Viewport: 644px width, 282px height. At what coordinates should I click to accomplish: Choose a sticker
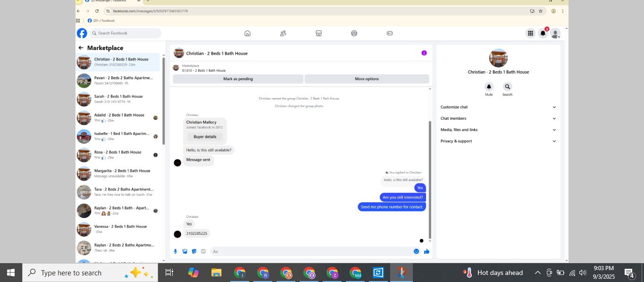[194, 251]
